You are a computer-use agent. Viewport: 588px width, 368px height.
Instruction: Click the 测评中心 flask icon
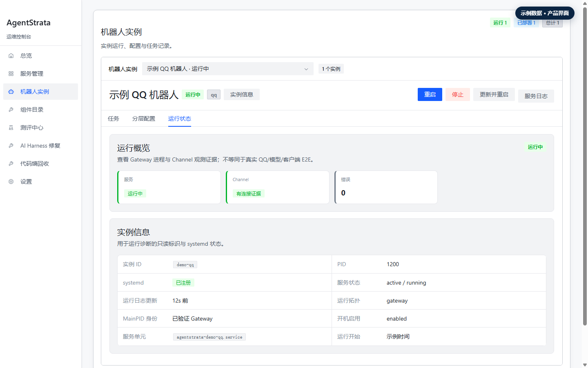pyautogui.click(x=11, y=128)
